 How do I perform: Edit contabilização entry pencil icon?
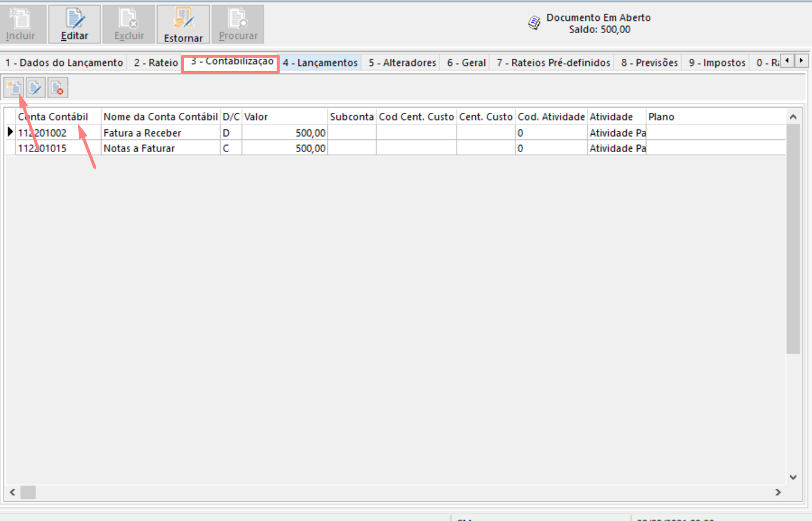point(35,88)
